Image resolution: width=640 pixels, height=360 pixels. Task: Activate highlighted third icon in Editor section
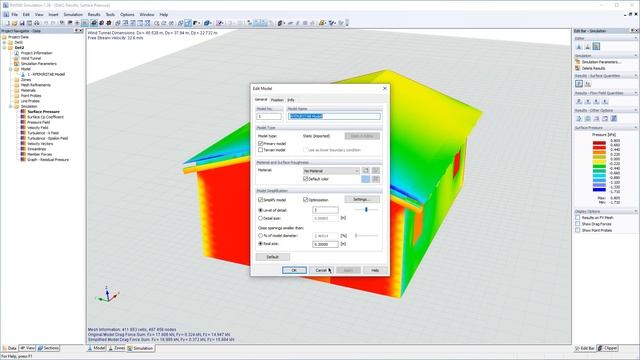click(596, 47)
